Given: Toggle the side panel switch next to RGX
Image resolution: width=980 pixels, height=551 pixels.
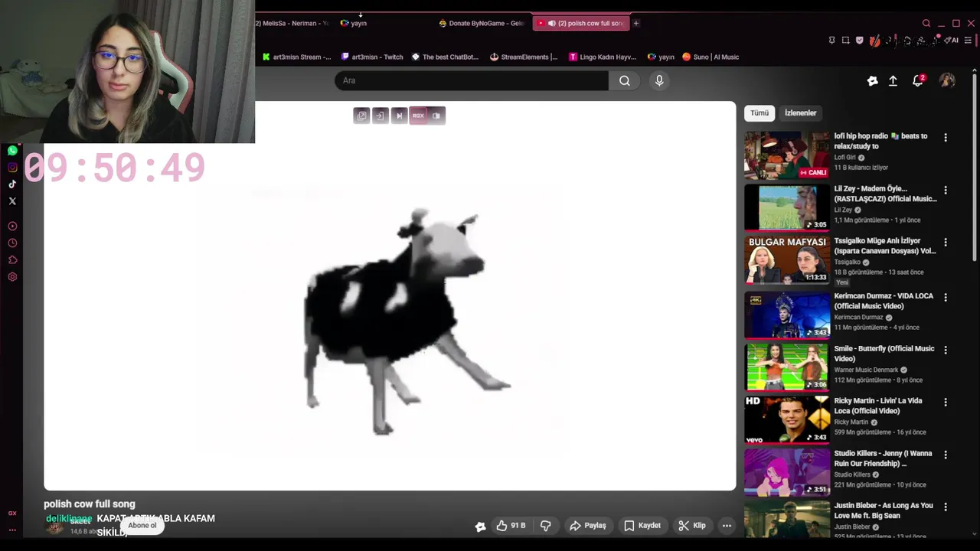Looking at the screenshot, I should click(x=436, y=116).
